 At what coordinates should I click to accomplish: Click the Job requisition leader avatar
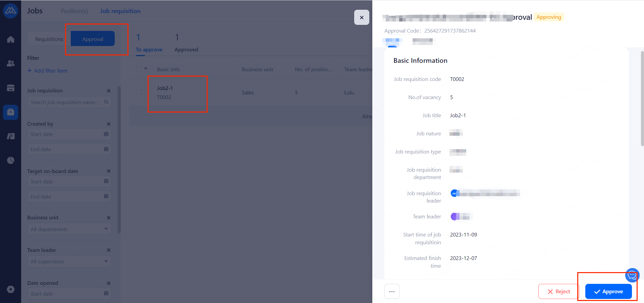454,193
